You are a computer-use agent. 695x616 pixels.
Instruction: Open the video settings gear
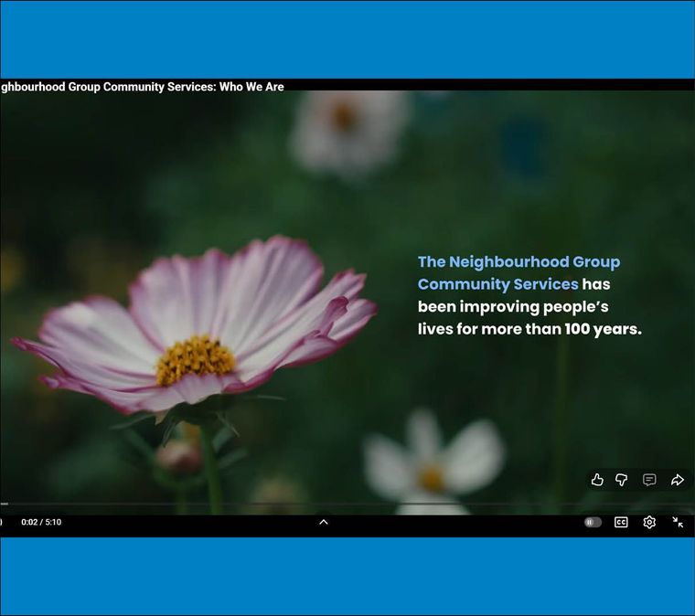tap(649, 523)
